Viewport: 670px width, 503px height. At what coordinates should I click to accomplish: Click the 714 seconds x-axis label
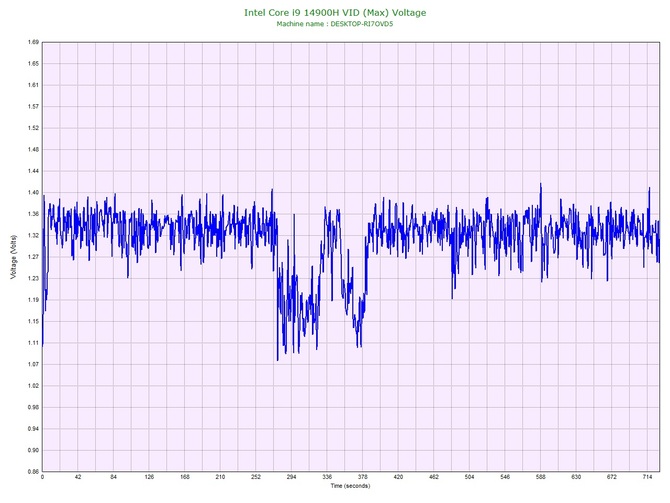(647, 477)
